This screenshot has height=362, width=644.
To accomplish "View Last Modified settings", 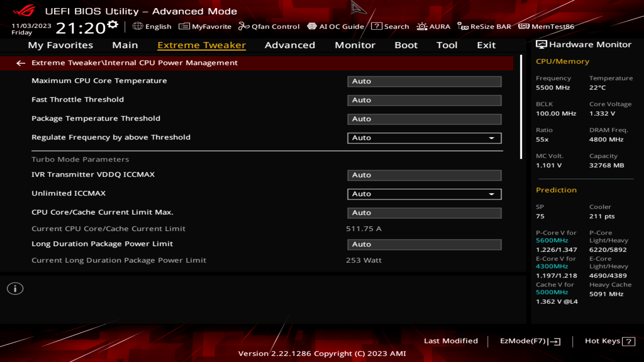I will [x=451, y=341].
